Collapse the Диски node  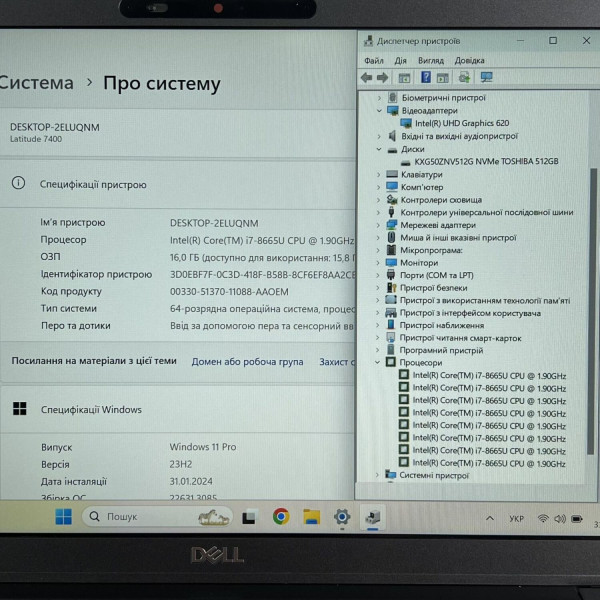379,149
